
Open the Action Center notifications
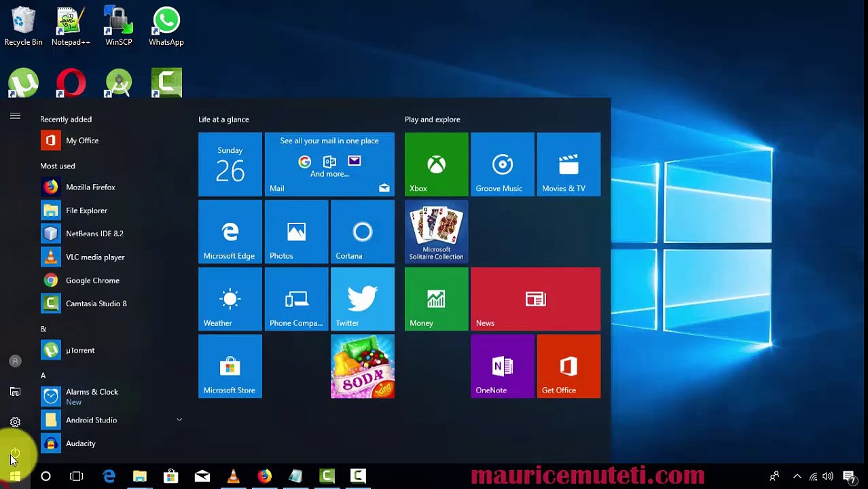pyautogui.click(x=849, y=477)
